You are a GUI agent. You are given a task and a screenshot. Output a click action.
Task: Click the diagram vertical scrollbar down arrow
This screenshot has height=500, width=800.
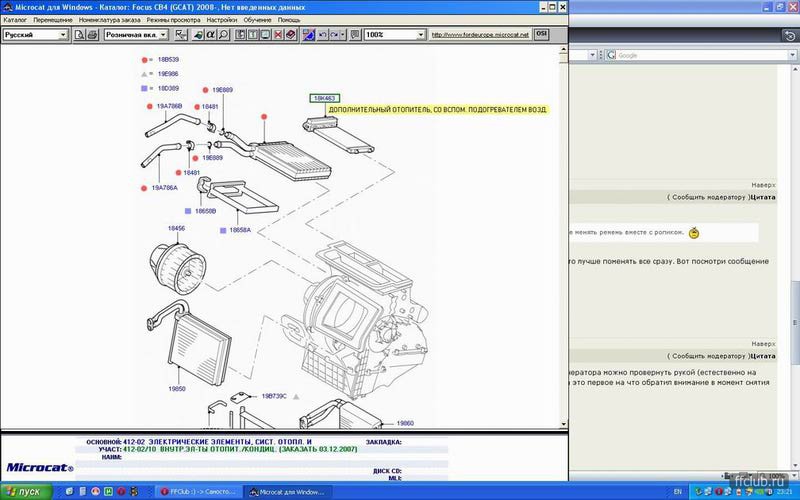point(563,424)
